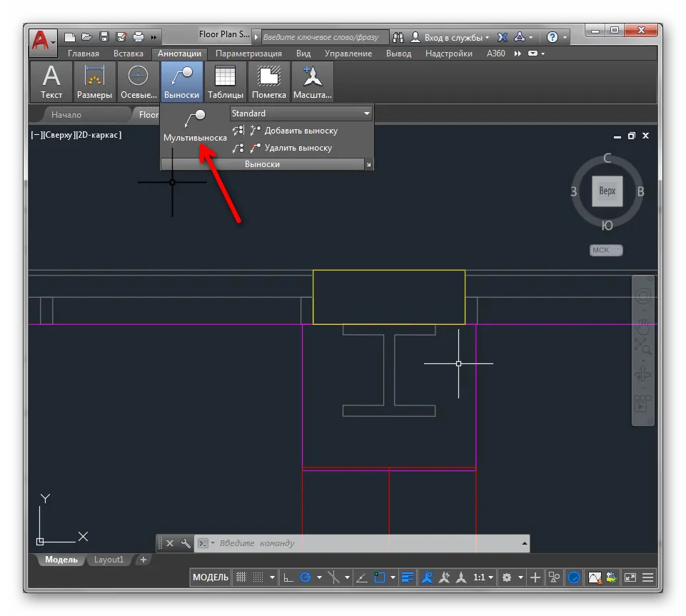Open the Параметризация ribbon tab
The width and height of the screenshot is (686, 616).
[x=248, y=54]
